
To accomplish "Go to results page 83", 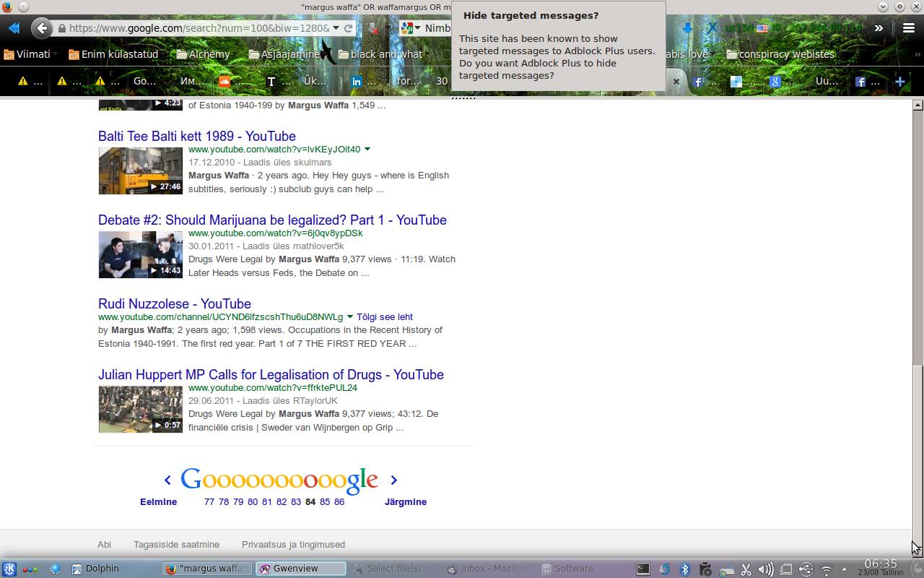I will tap(296, 502).
